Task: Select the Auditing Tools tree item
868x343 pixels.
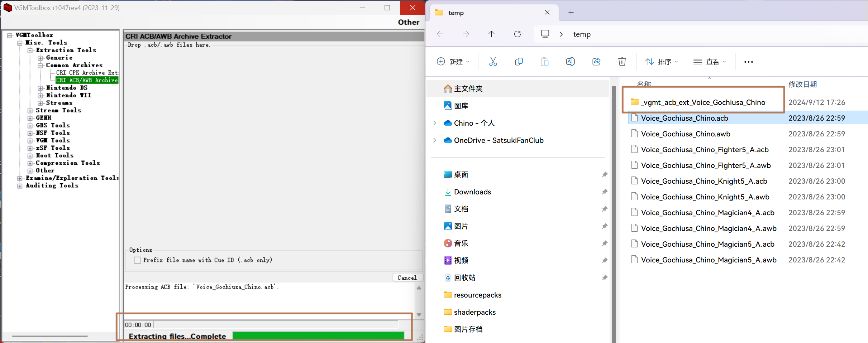Action: coord(52,185)
